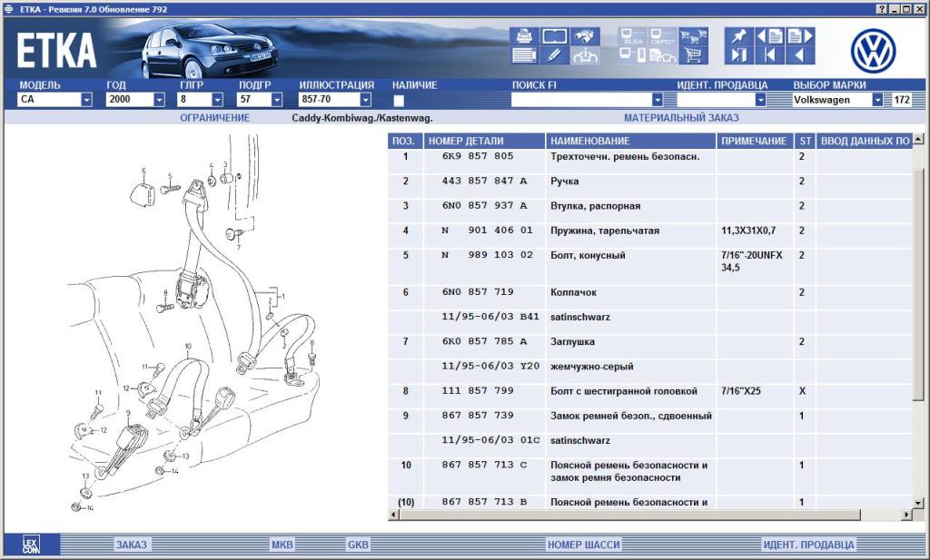930x560 pixels.
Task: Click the documents and car icon
Action: tap(663, 55)
